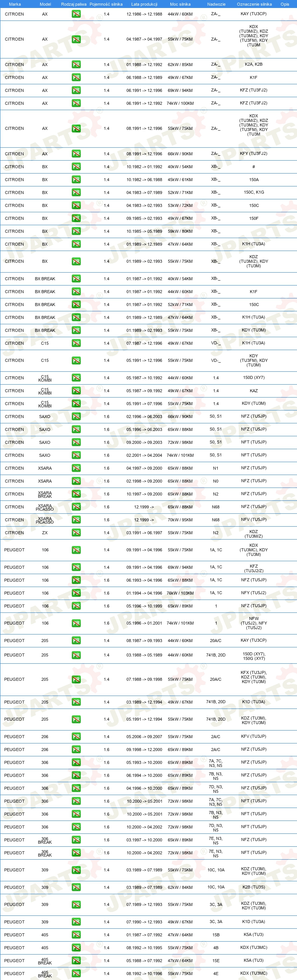Select the 'K5A (TU3)' cell in 405 15B row
This screenshot has width=297, height=980.
pos(254,935)
